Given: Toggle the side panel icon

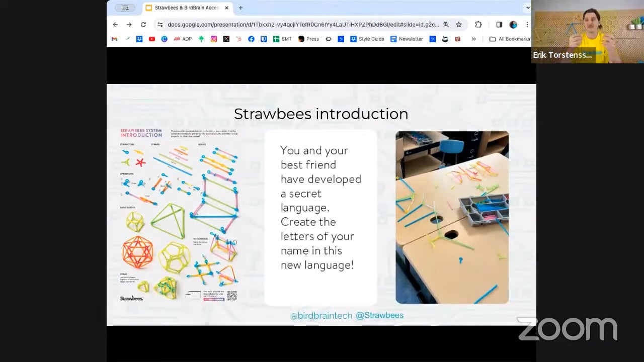Looking at the screenshot, I should (499, 24).
